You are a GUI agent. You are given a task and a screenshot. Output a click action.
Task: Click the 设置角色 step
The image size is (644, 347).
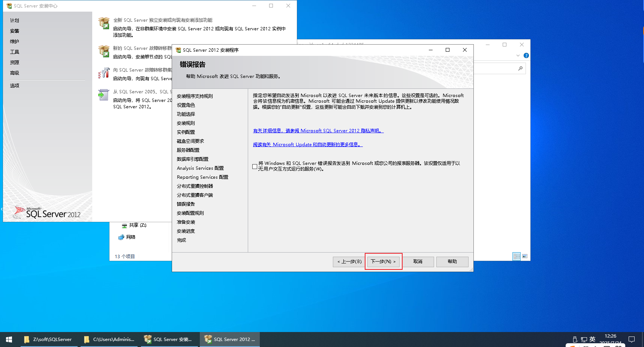[x=186, y=105]
